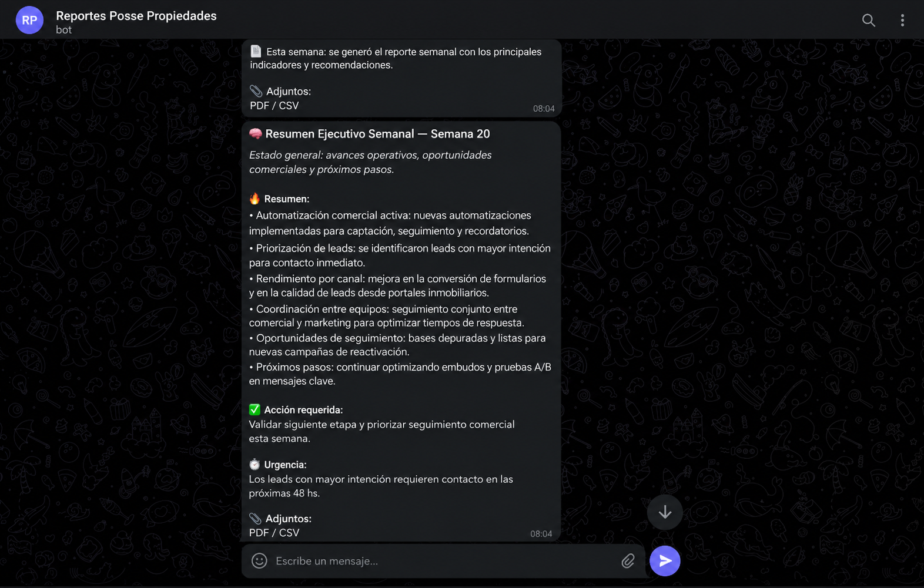Screen dimensions: 924x588
Task: Click the 'Automatización comercial activa' bullet
Action: coord(390,223)
